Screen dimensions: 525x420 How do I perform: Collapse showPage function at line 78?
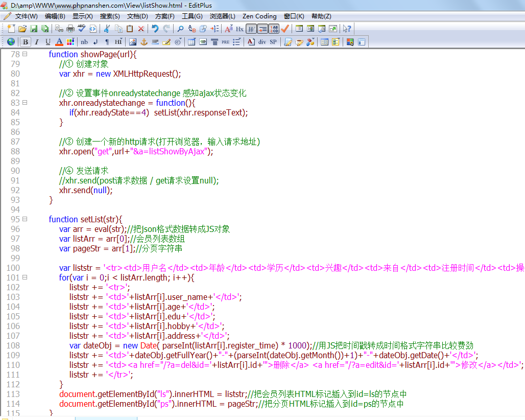click(25, 54)
